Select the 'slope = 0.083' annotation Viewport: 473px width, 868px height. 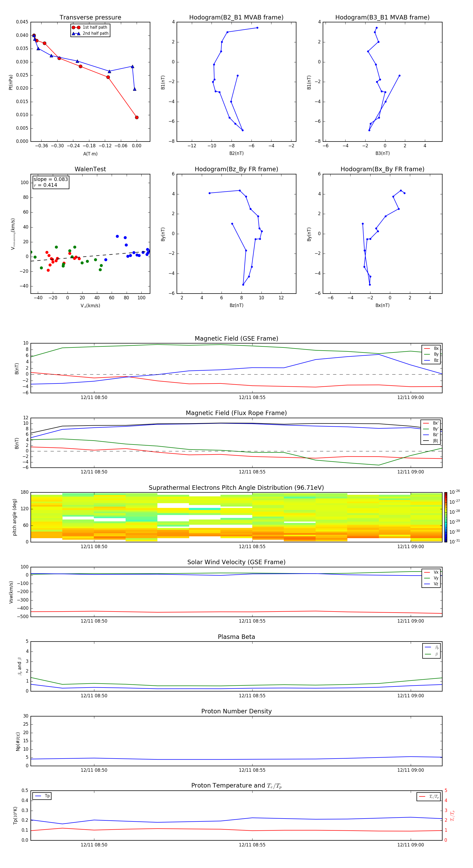51,179
